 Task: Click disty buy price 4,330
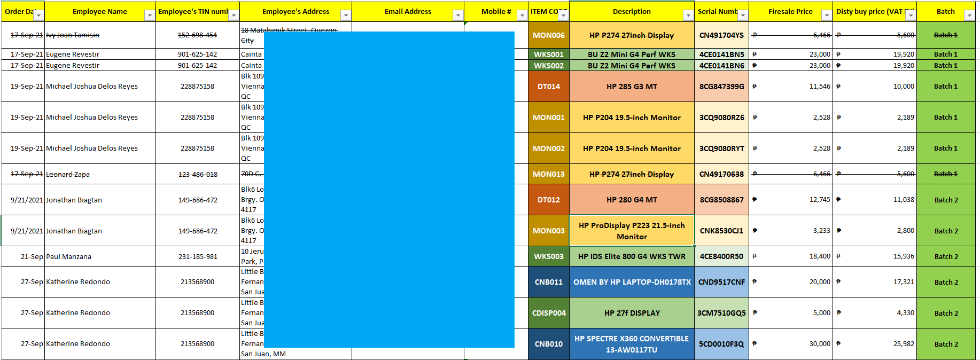pyautogui.click(x=875, y=313)
